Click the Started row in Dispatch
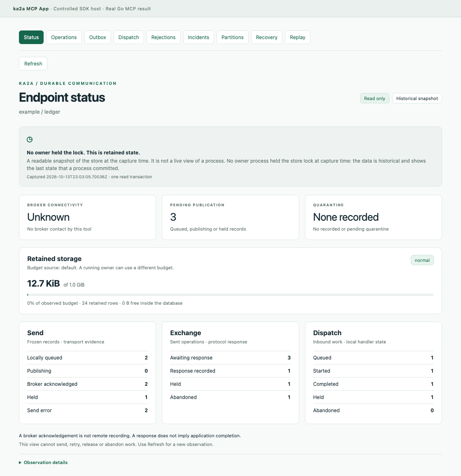Image resolution: width=461 pixels, height=476 pixels. tap(373, 371)
